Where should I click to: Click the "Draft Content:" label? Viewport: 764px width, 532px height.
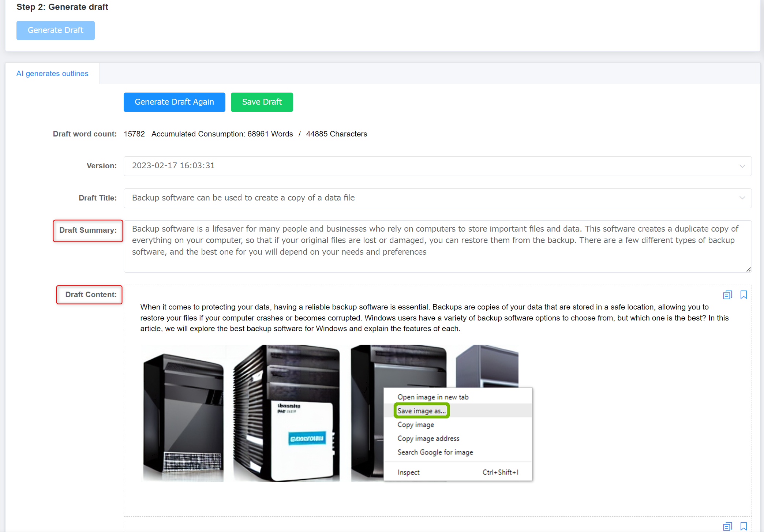91,295
